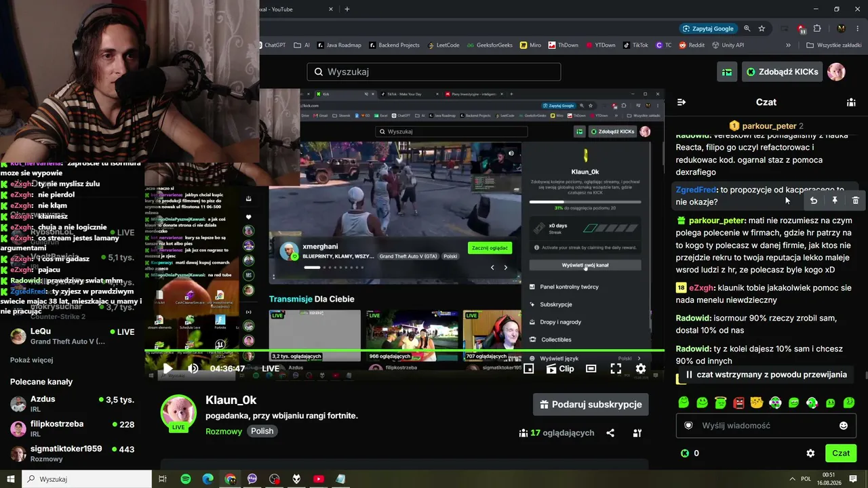
Task: Open picture-in-picture mode for the stream player
Action: click(x=529, y=369)
